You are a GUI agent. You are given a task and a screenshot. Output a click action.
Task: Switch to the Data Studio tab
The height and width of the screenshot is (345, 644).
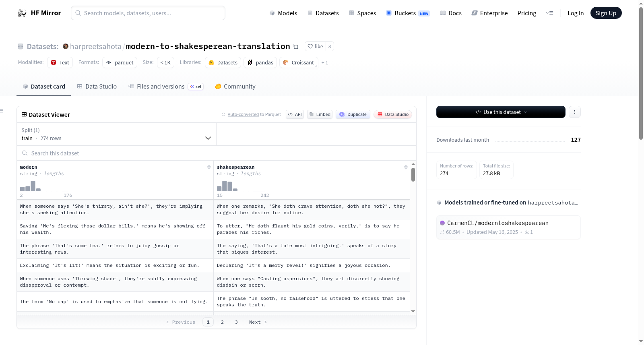pyautogui.click(x=97, y=87)
